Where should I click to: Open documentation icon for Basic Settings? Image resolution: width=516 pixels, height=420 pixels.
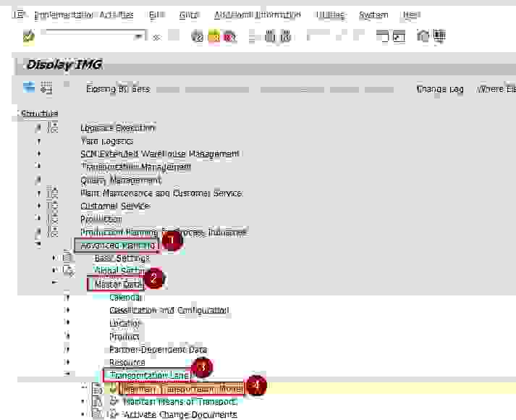pyautogui.click(x=67, y=257)
